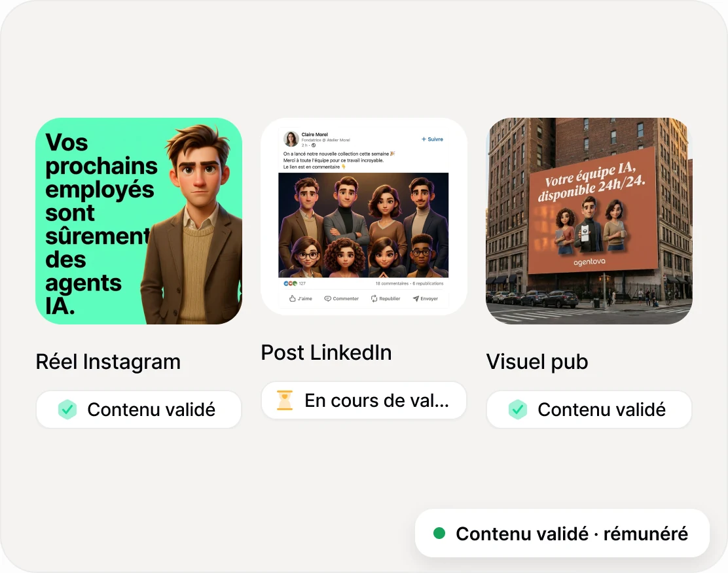Click the Réel Instagram title
This screenshot has width=728, height=573.
pos(108,362)
